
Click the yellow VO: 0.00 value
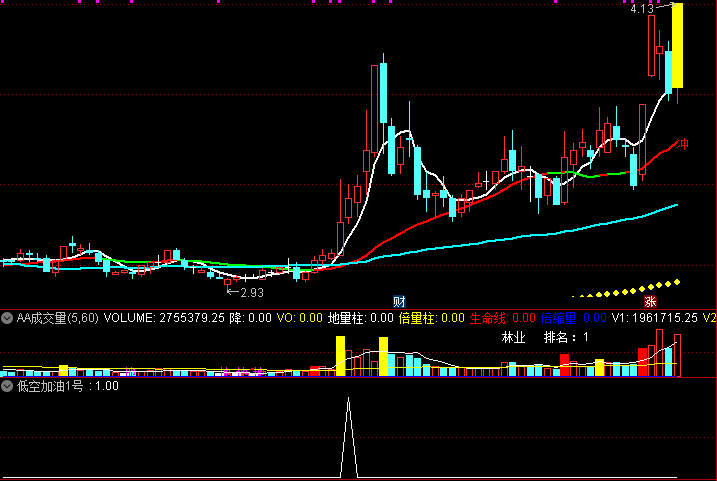click(300, 318)
